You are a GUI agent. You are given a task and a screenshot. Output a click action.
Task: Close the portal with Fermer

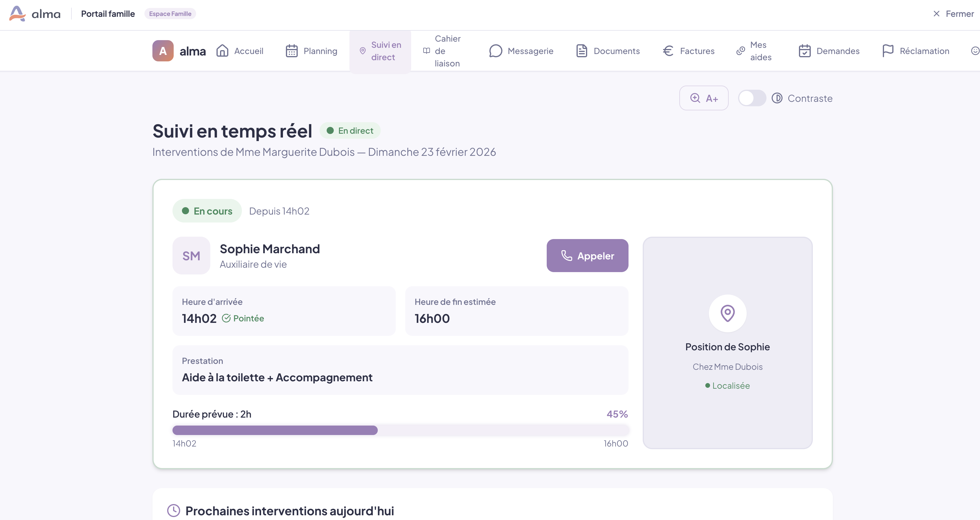tap(953, 14)
